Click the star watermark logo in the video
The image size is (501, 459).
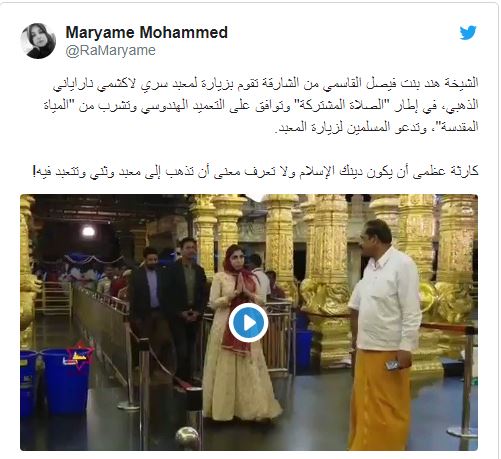click(80, 356)
